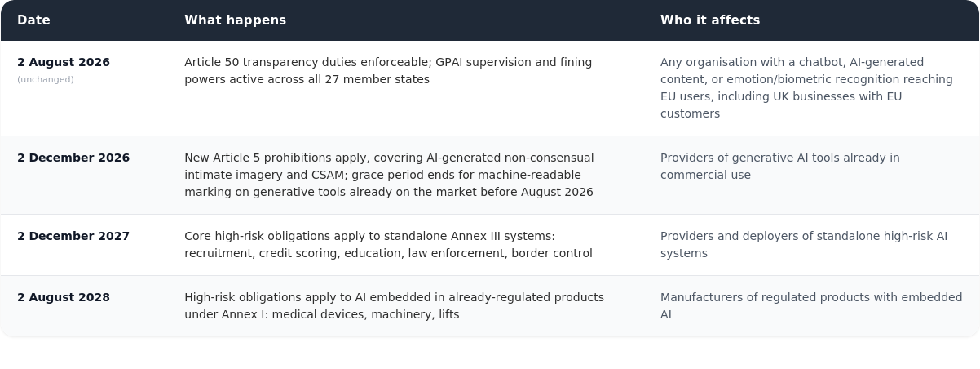Click the Who it affects column header
This screenshot has height=369, width=980.
(x=710, y=20)
